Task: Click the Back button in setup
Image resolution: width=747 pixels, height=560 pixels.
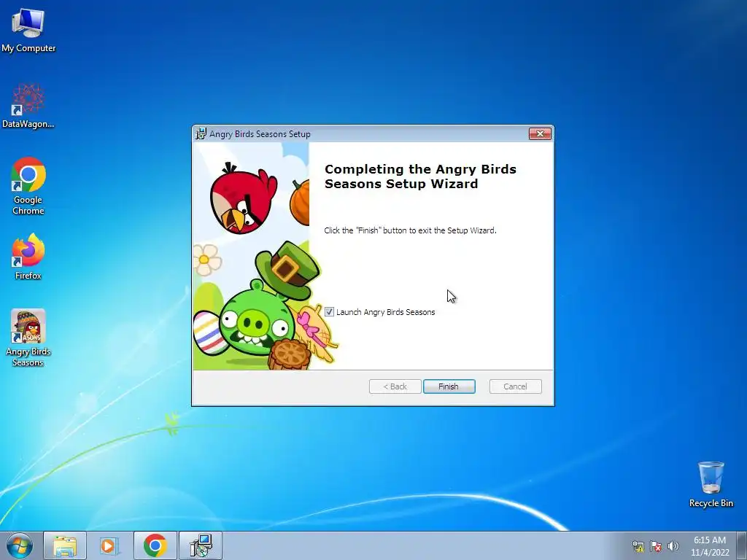Action: point(395,386)
